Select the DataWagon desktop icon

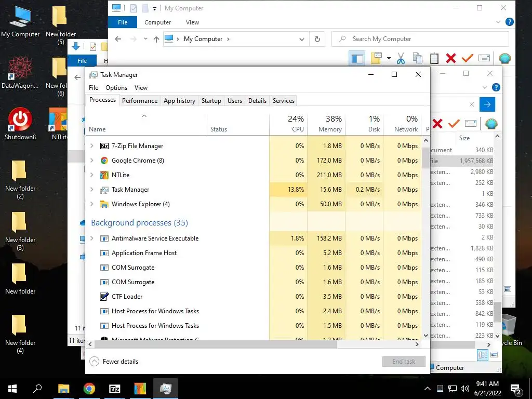click(x=20, y=72)
